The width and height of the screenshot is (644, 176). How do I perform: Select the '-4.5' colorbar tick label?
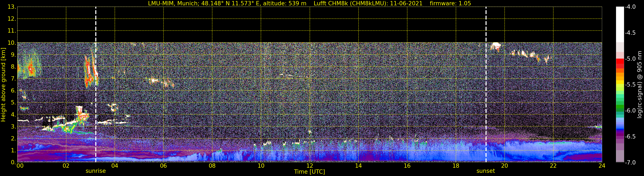tap(630, 33)
